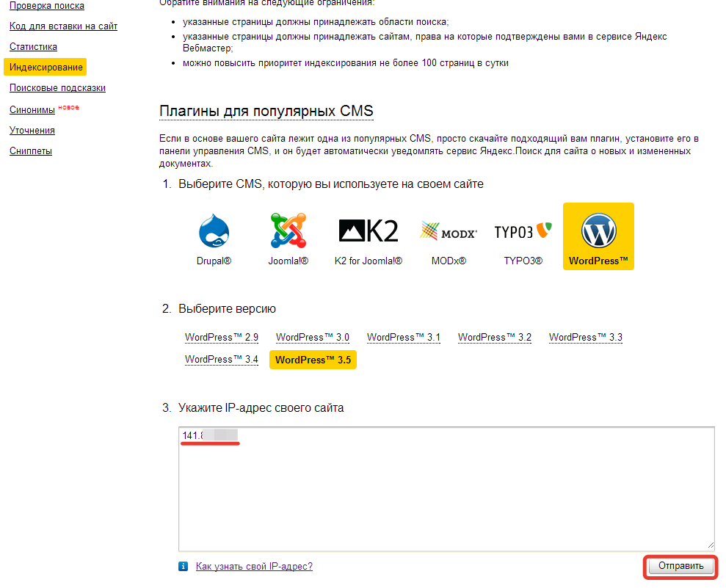Image resolution: width=726 pixels, height=588 pixels.
Task: Pick the WordPress 3.4 version
Action: click(x=222, y=360)
